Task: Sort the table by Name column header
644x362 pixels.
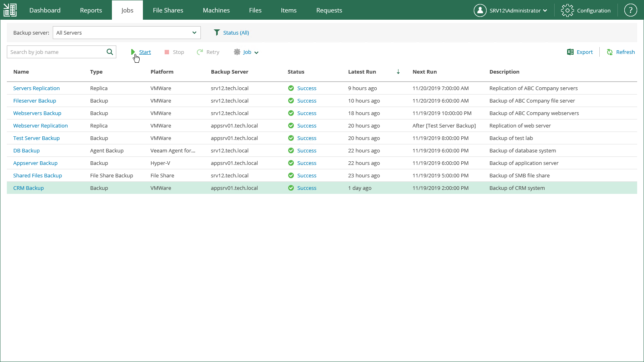Action: pyautogui.click(x=21, y=72)
